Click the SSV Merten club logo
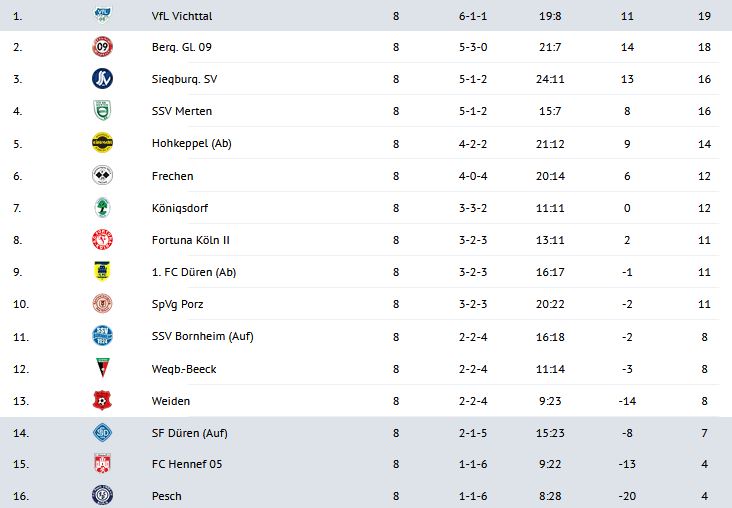Viewport: 732px width, 508px height. click(102, 111)
